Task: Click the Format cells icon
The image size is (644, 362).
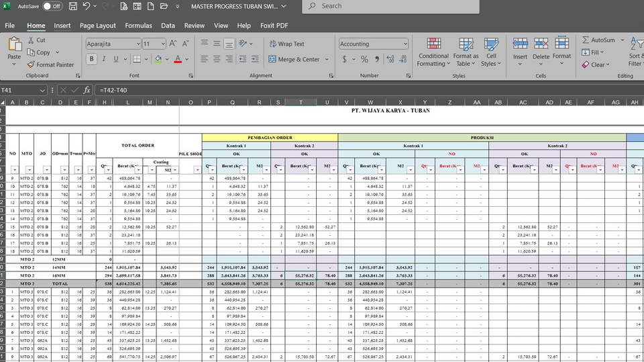Action: [x=562, y=43]
